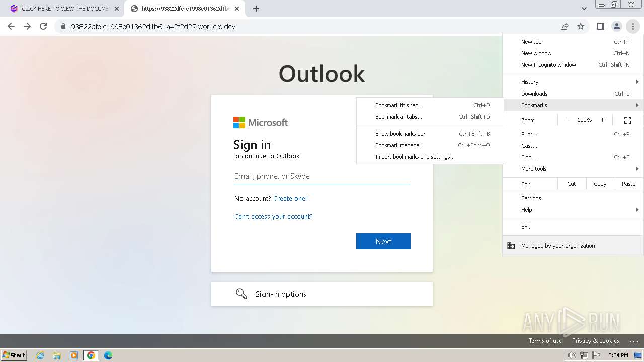Open Terms of use link
Image resolution: width=644 pixels, height=362 pixels.
coord(545,341)
